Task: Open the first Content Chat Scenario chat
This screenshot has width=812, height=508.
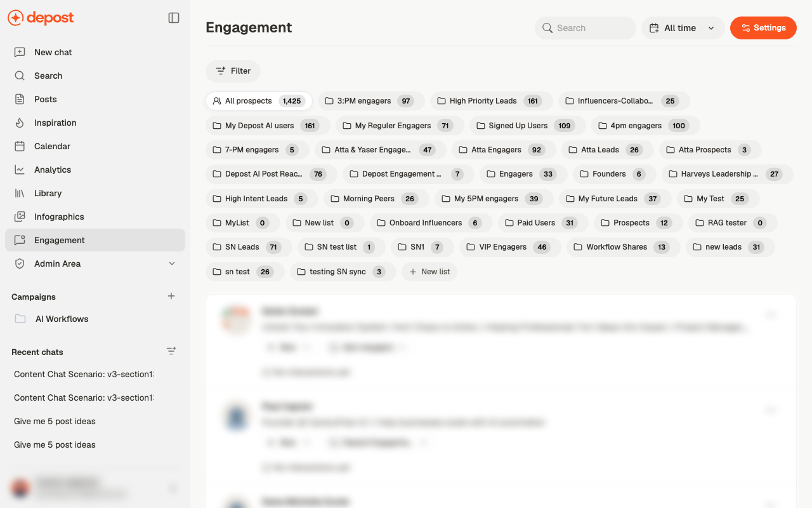Action: (x=82, y=374)
